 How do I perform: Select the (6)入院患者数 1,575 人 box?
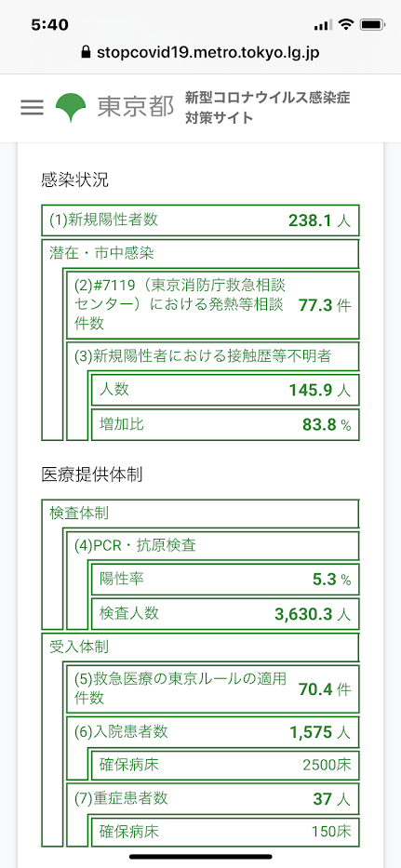(x=213, y=732)
